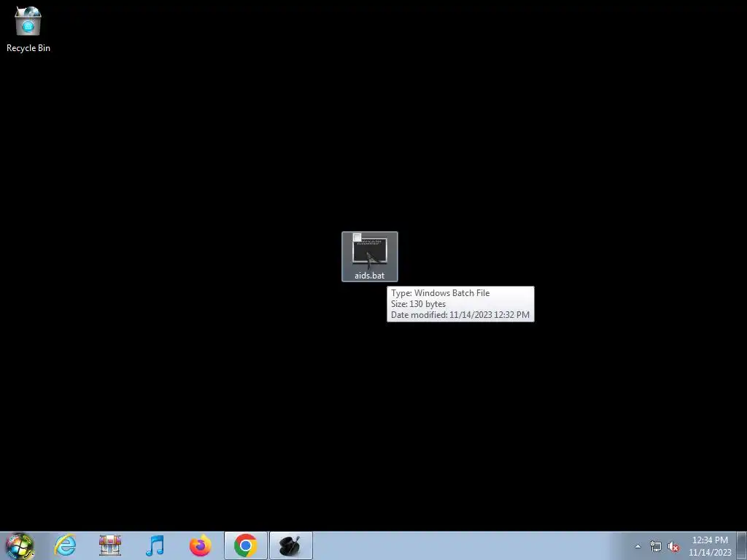Click the muted volume tray icon

(673, 546)
